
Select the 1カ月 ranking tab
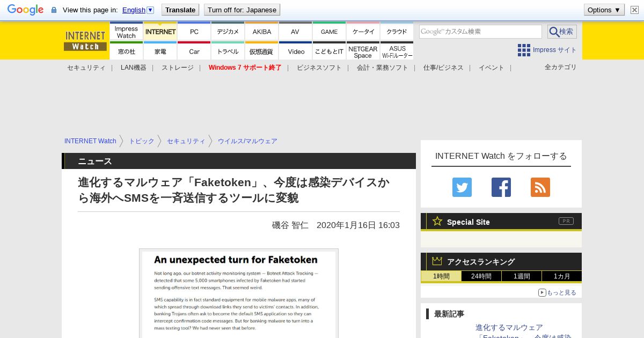[562, 276]
